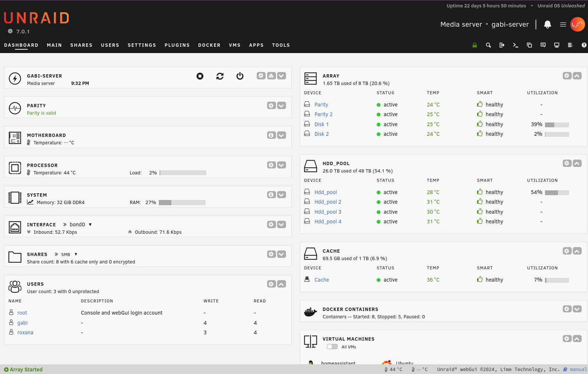Open the help question mark icon
Screen dimensions: 588x374
pos(584,45)
